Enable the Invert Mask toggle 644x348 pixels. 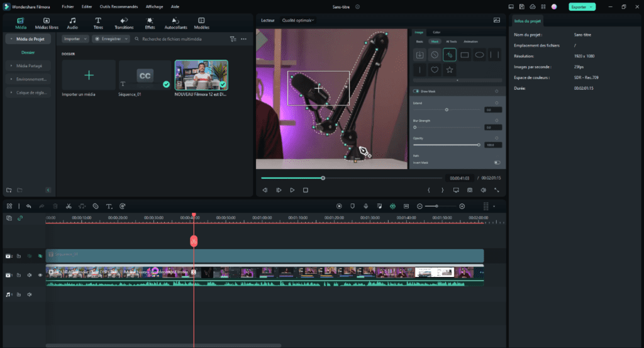point(497,162)
